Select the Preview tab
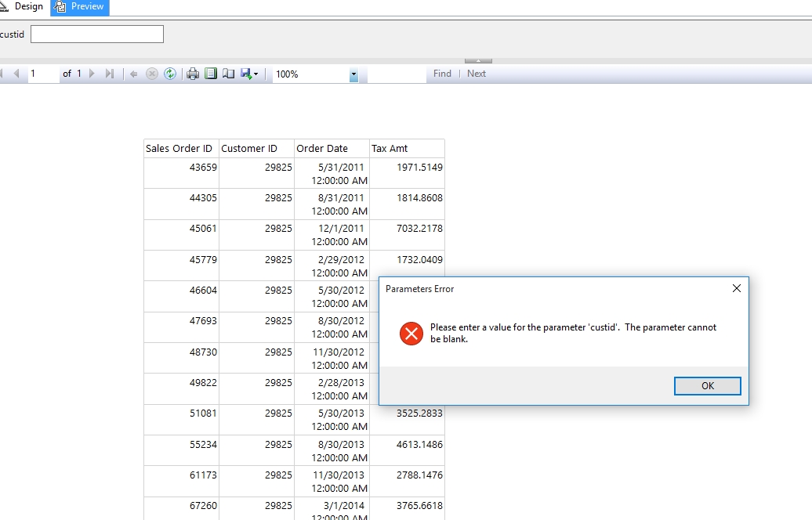Image resolution: width=812 pixels, height=520 pixels. (x=81, y=6)
